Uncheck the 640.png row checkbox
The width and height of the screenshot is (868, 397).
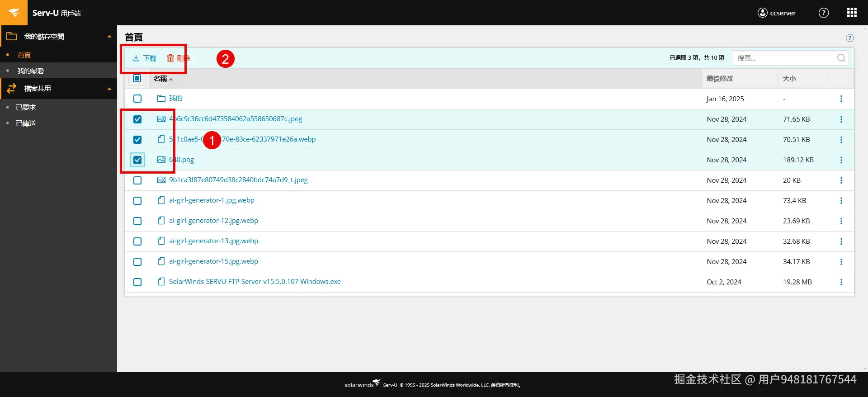[137, 160]
